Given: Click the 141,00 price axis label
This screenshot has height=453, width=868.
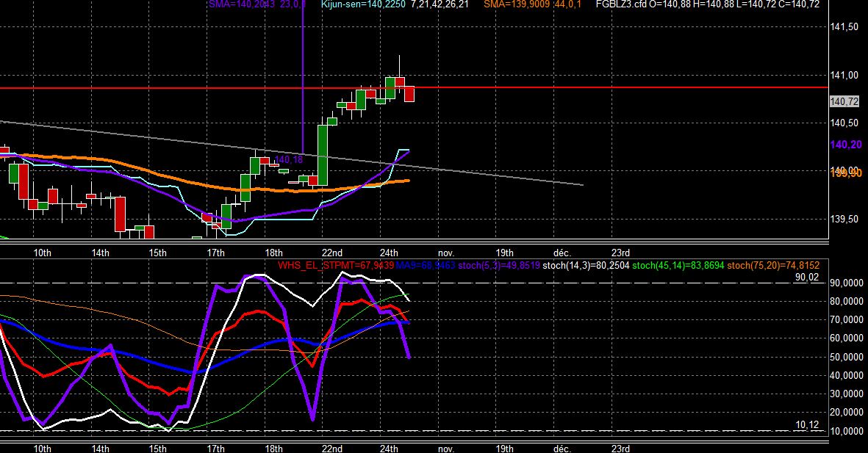Looking at the screenshot, I should pos(844,75).
